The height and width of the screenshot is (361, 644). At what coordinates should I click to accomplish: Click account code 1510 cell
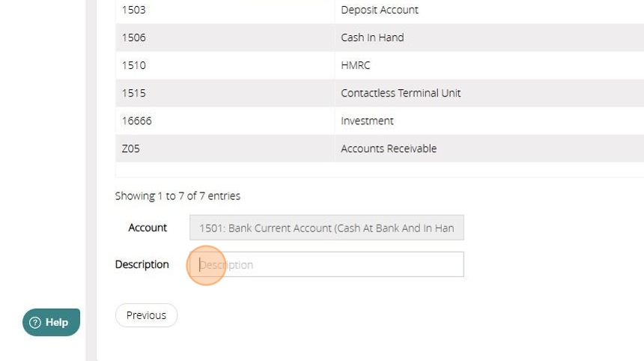[134, 65]
